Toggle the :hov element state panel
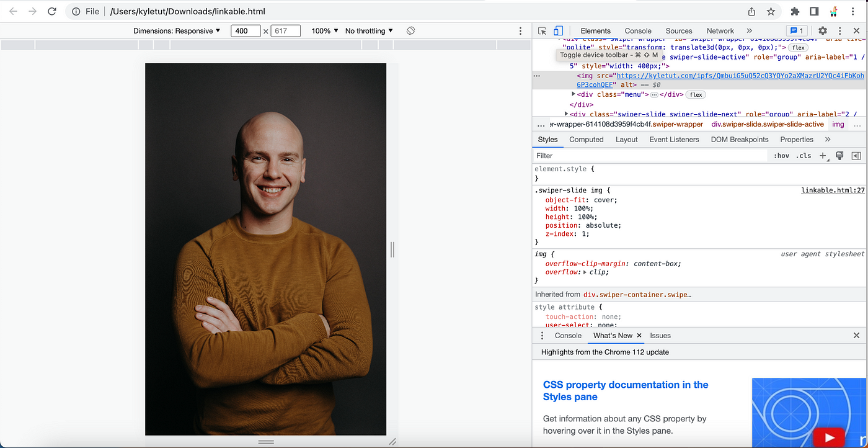This screenshot has width=868, height=448. [781, 156]
